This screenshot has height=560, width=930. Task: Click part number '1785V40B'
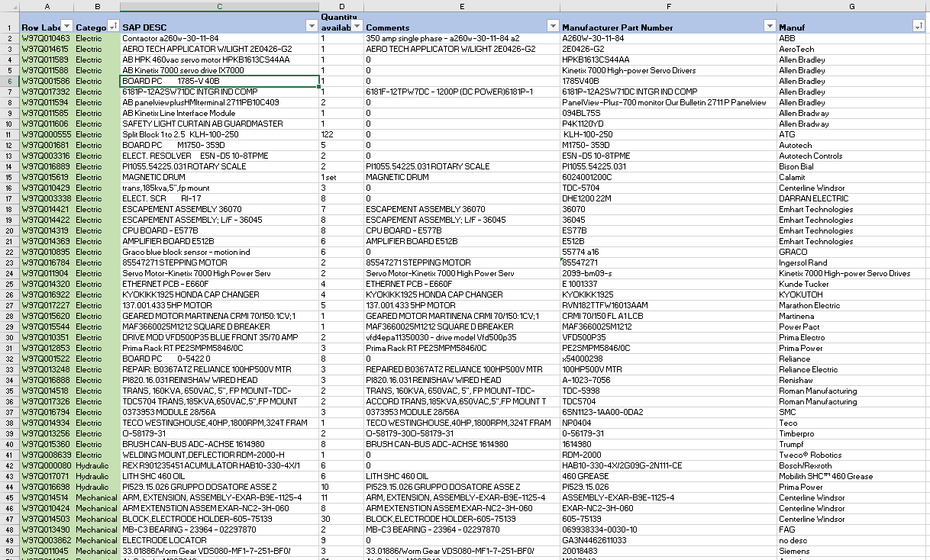click(668, 81)
